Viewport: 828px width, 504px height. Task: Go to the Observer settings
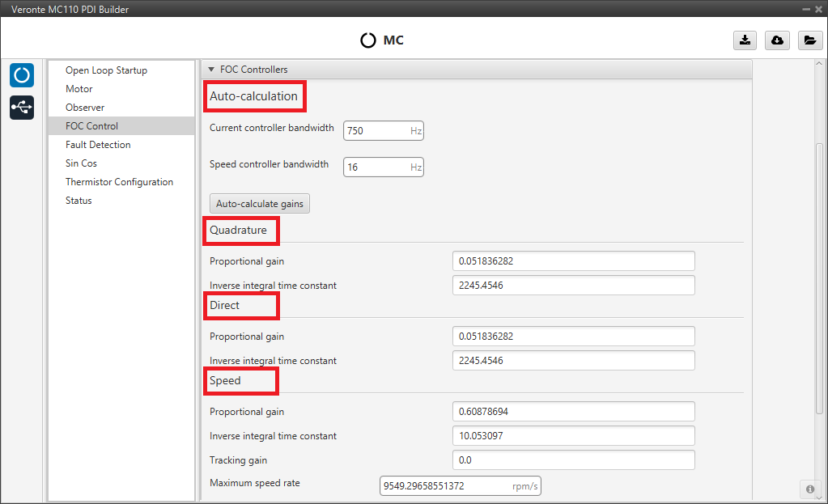point(85,108)
